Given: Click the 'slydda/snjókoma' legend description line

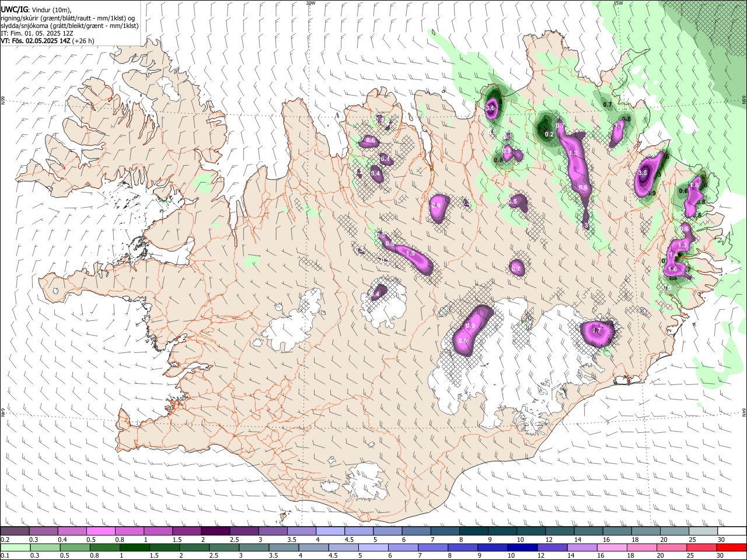Looking at the screenshot, I should 70,26.
